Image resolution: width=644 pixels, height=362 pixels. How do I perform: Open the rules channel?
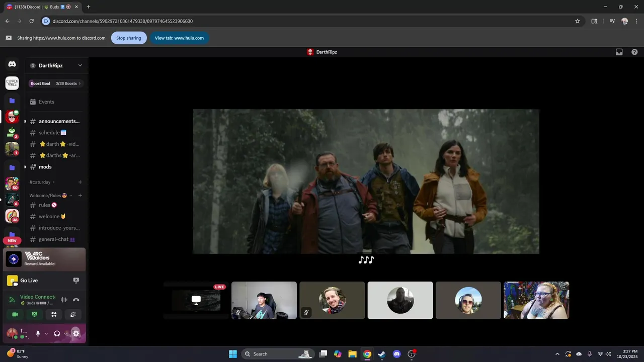click(56, 205)
